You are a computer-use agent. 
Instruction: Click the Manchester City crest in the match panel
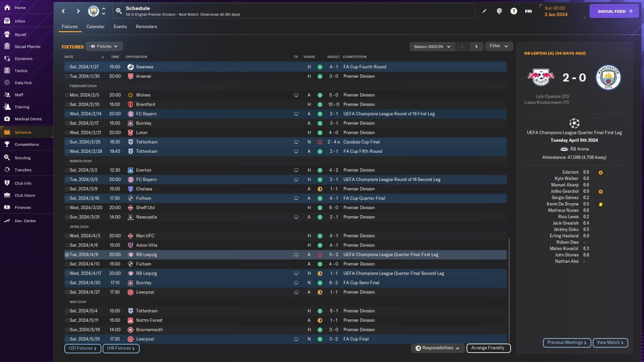pos(608,77)
